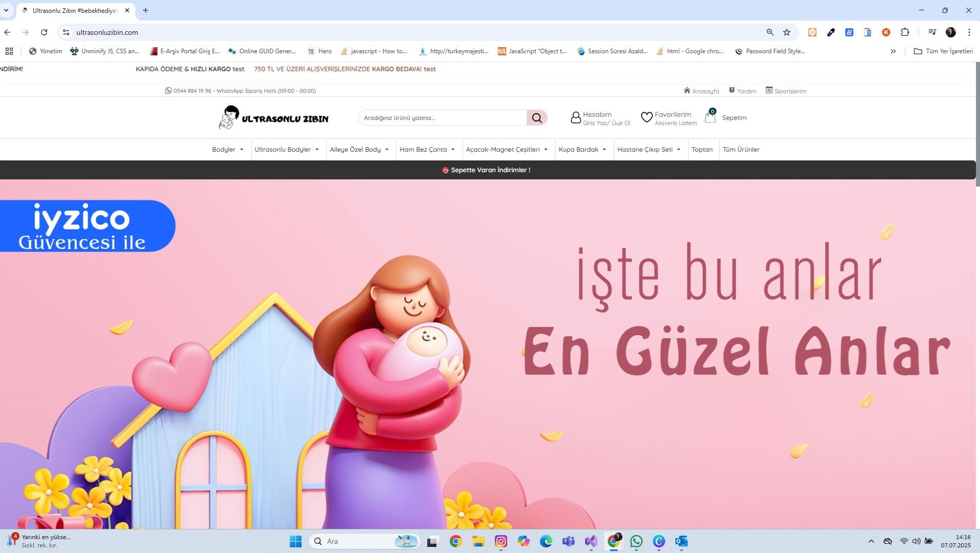Open the Yardım help link
Image resolution: width=980 pixels, height=553 pixels.
pos(743,91)
